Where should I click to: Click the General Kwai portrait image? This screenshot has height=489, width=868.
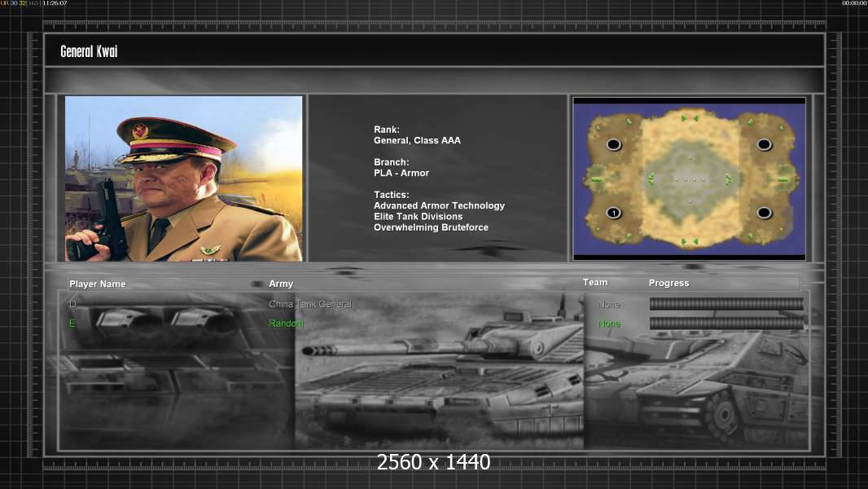[184, 178]
